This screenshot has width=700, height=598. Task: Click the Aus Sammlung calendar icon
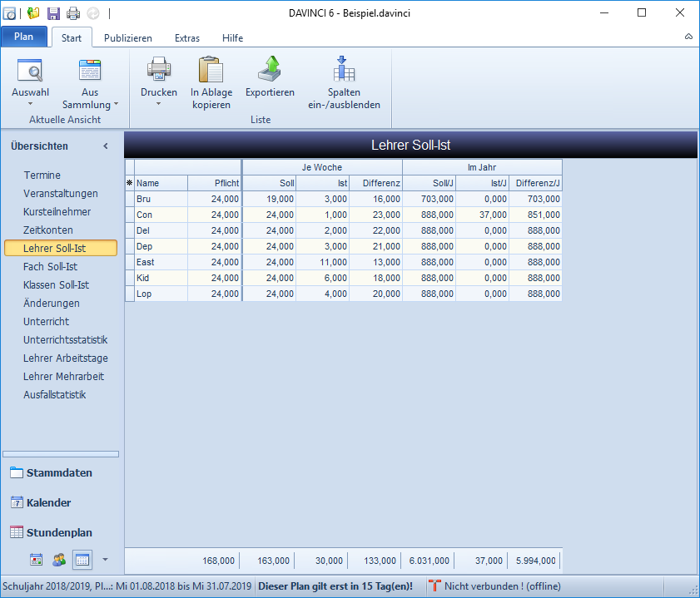pyautogui.click(x=90, y=71)
